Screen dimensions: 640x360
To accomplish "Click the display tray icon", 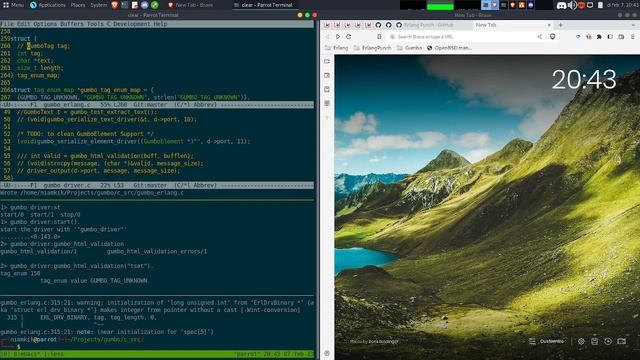I will click(590, 5).
